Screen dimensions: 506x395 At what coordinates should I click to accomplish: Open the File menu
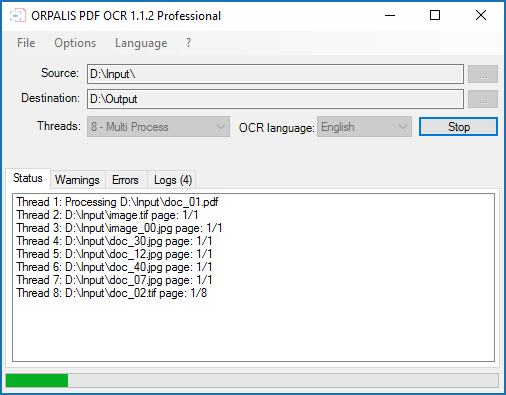pos(26,43)
